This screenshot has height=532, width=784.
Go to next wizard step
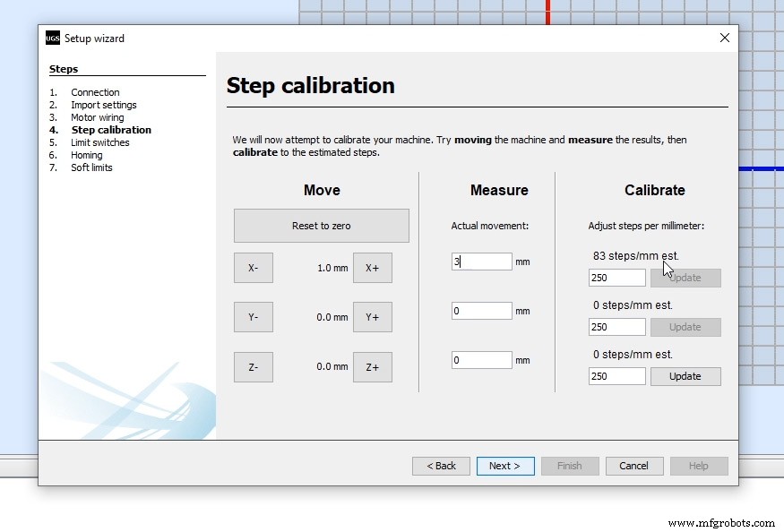click(505, 466)
